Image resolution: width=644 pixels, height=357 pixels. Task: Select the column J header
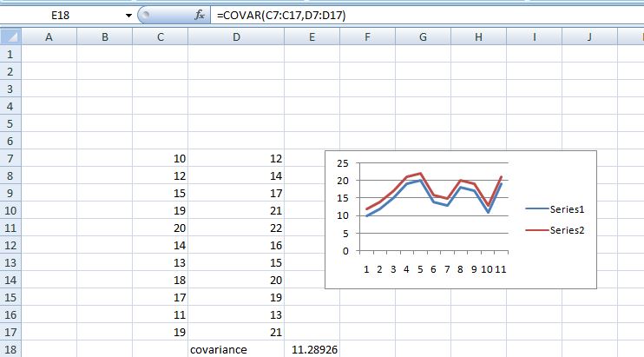(589, 36)
